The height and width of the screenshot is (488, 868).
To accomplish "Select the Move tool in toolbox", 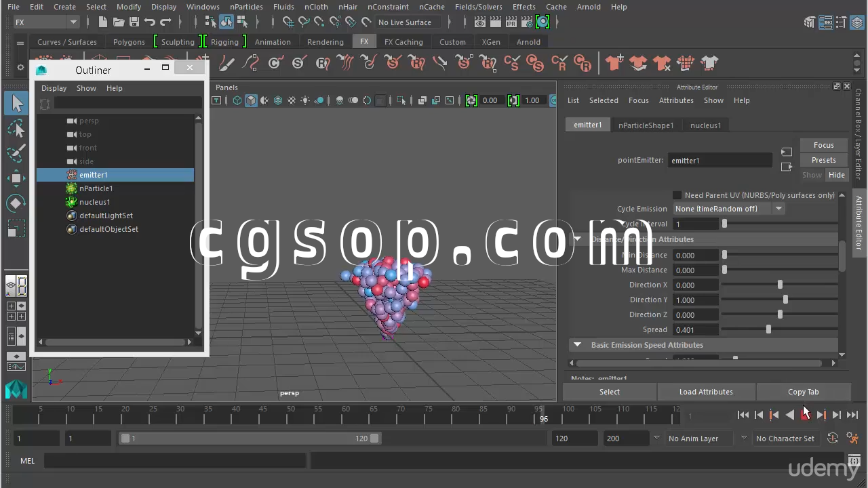I will [16, 178].
